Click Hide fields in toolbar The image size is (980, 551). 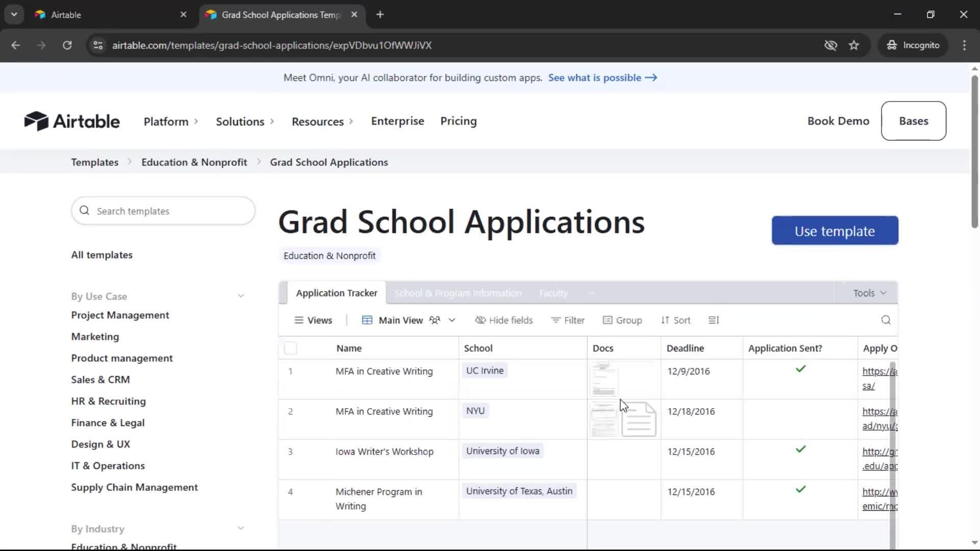[504, 320]
